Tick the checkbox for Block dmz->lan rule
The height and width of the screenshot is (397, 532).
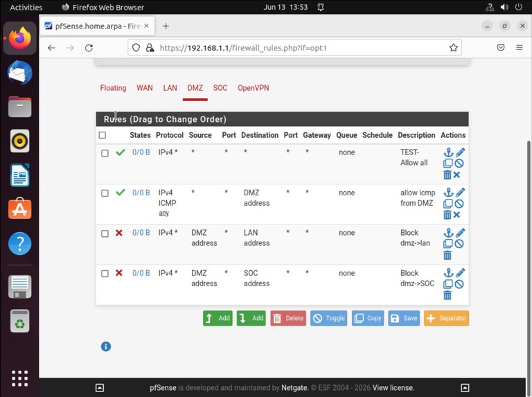[105, 233]
